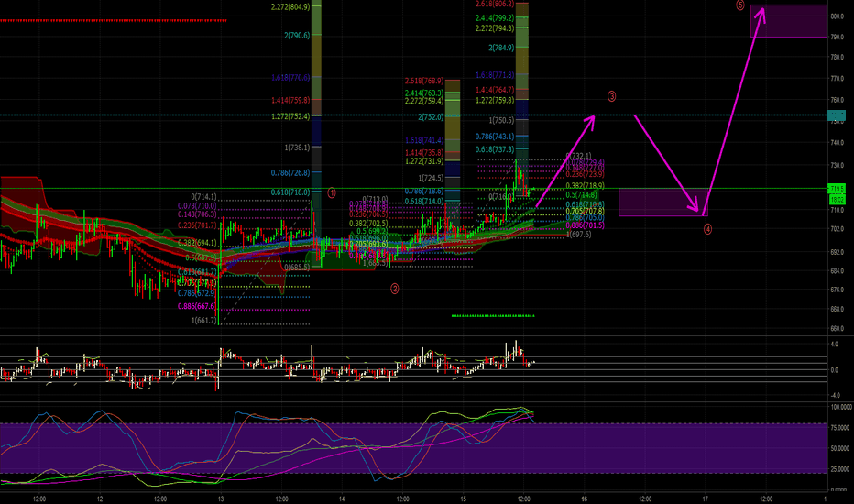The width and height of the screenshot is (854, 504).
Task: Click the 2.618(768.9) extension label
Action: (423, 81)
